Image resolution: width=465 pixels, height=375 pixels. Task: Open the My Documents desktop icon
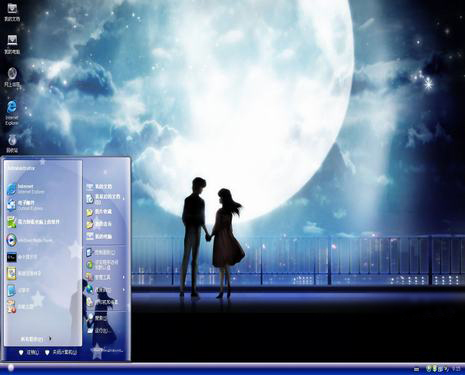pos(12,12)
